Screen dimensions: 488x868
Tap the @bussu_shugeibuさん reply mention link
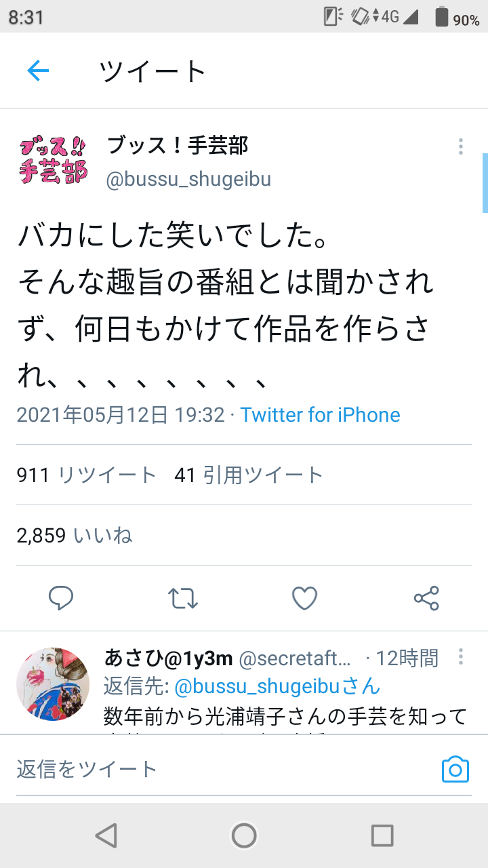pyautogui.click(x=278, y=686)
